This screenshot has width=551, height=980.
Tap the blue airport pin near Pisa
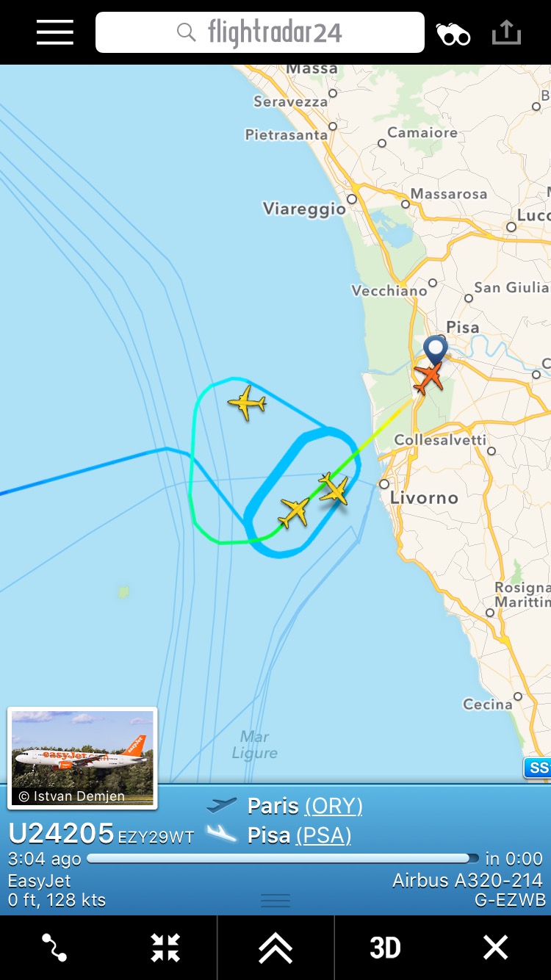(x=436, y=350)
